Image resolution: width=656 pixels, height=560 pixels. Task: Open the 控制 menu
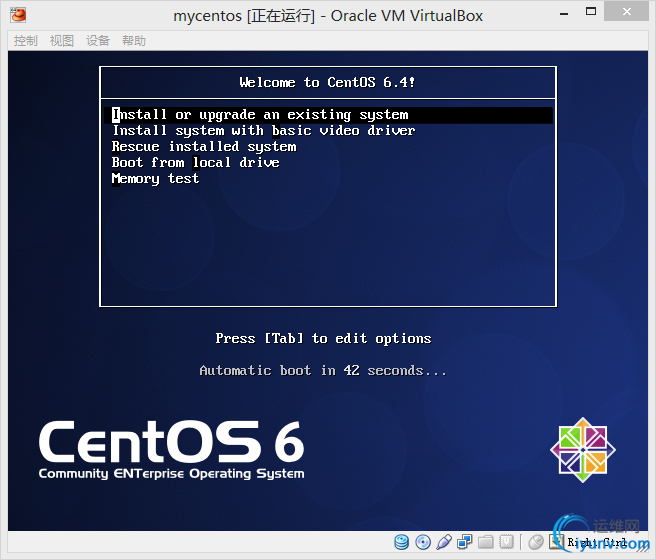point(26,41)
